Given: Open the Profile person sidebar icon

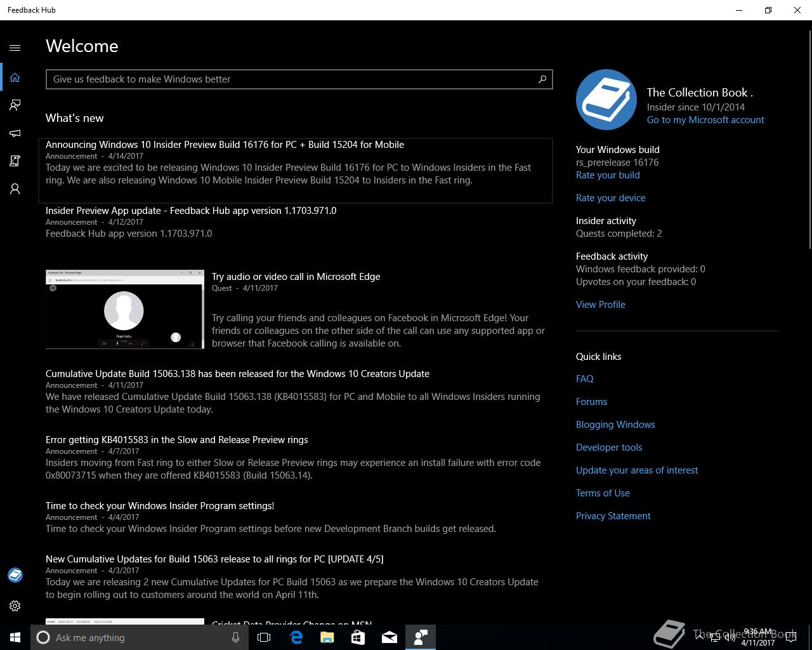Looking at the screenshot, I should coord(15,189).
